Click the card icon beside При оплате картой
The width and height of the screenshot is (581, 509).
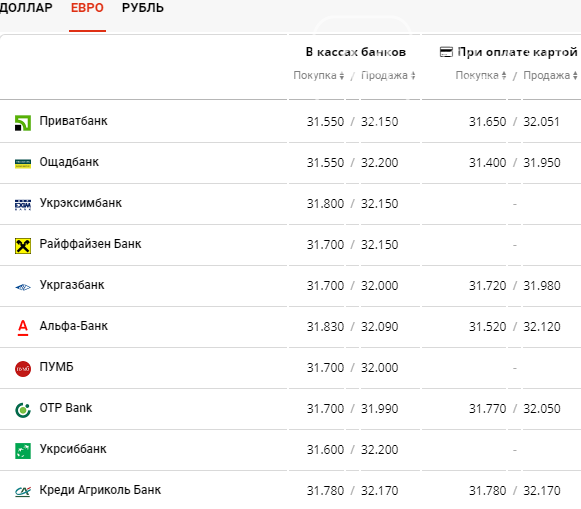pyautogui.click(x=446, y=52)
